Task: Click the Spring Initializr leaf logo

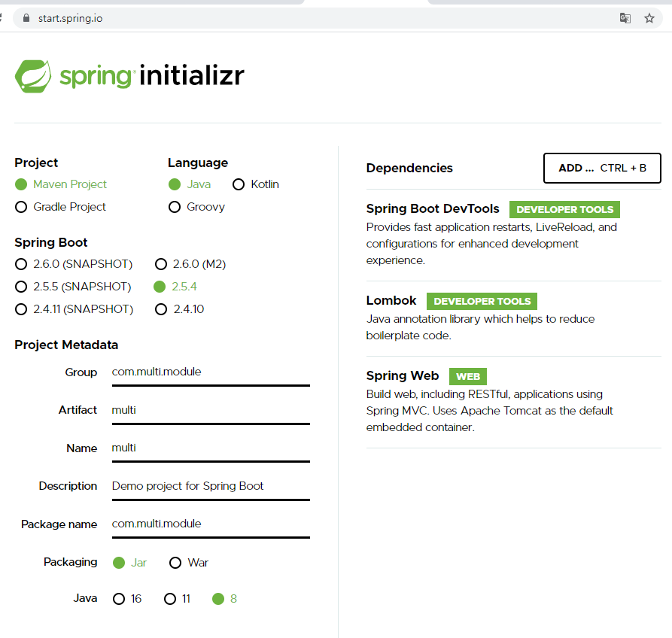Action: [33, 76]
